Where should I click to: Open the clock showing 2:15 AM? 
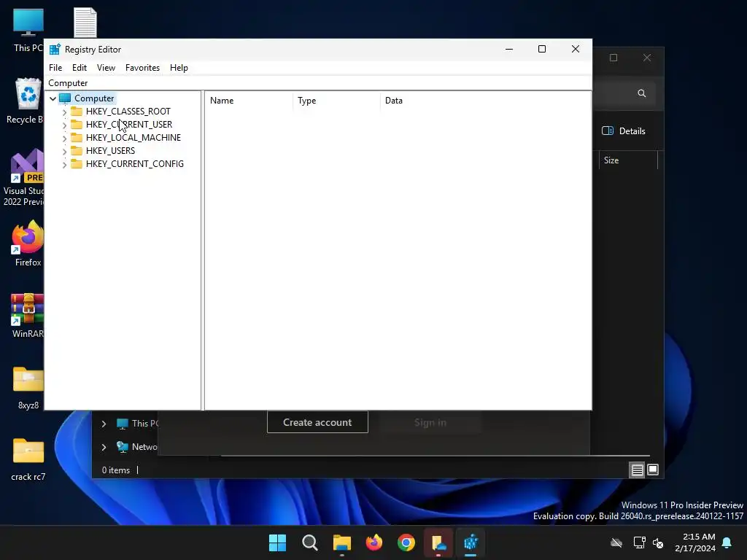[695, 542]
